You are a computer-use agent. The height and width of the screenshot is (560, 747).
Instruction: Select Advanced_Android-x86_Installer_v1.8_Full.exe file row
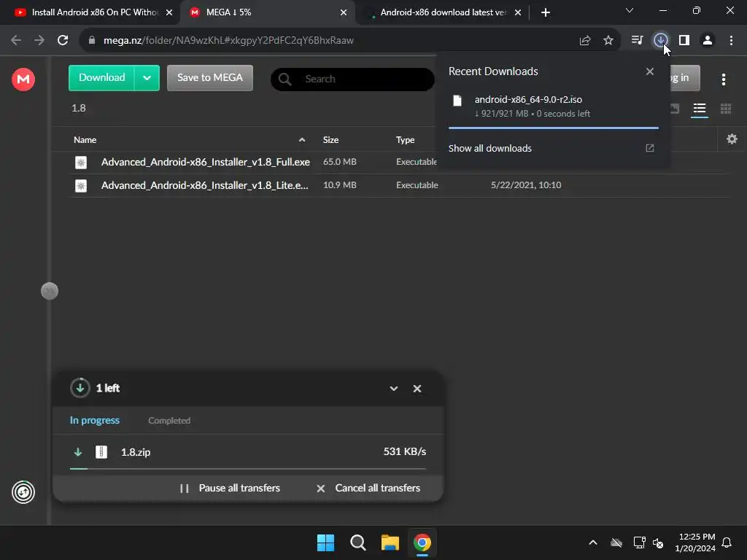(399, 162)
